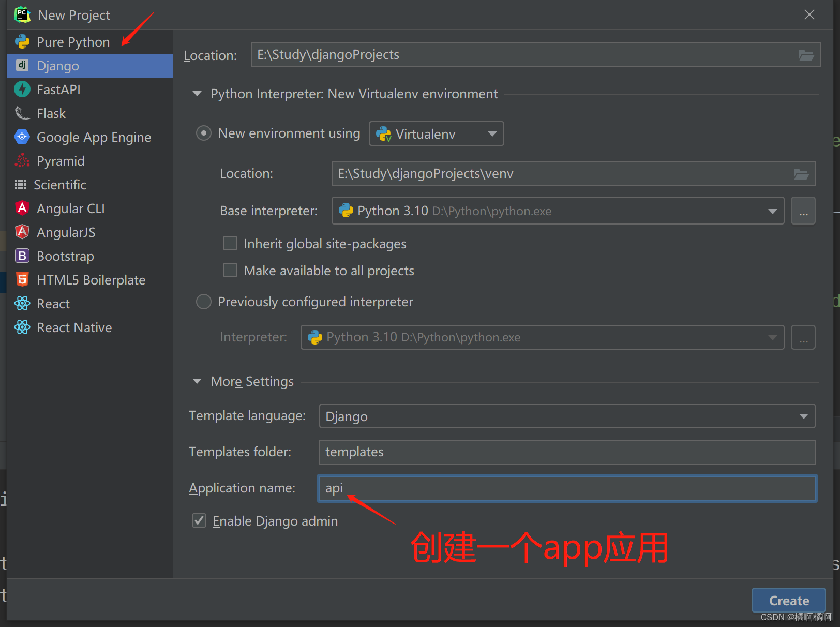Select New environment using radio button
Screen dimensions: 840x627
coord(204,133)
